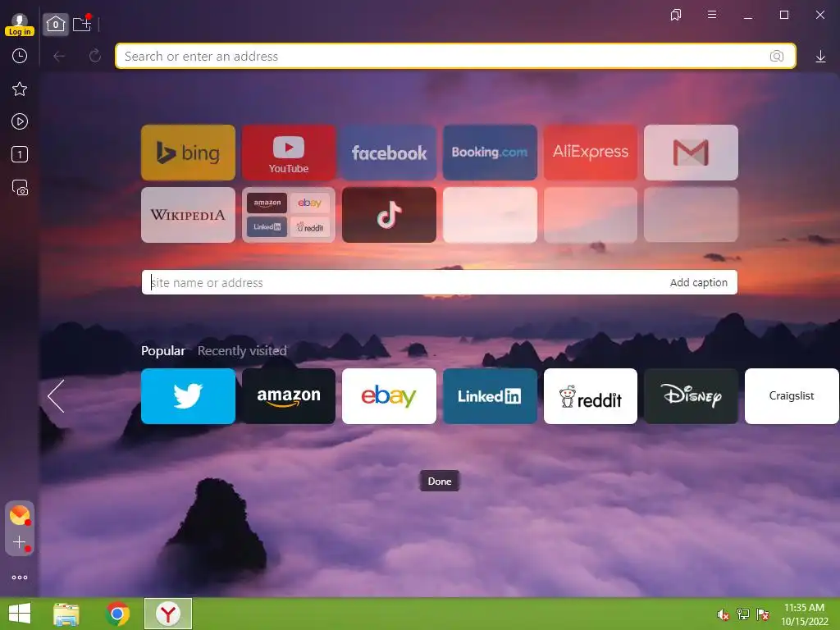Image resolution: width=840 pixels, height=630 pixels.
Task: Open the Facebook tile
Action: [389, 153]
